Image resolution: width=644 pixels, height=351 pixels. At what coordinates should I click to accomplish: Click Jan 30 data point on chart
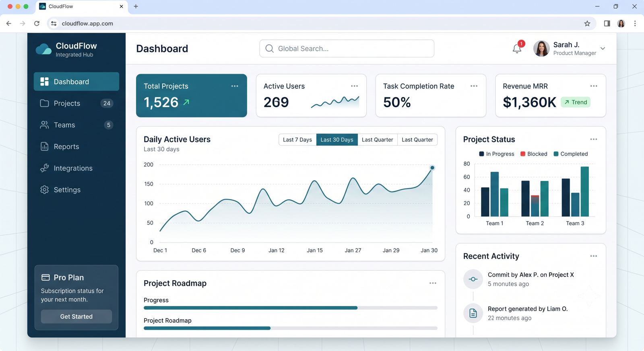pyautogui.click(x=432, y=168)
